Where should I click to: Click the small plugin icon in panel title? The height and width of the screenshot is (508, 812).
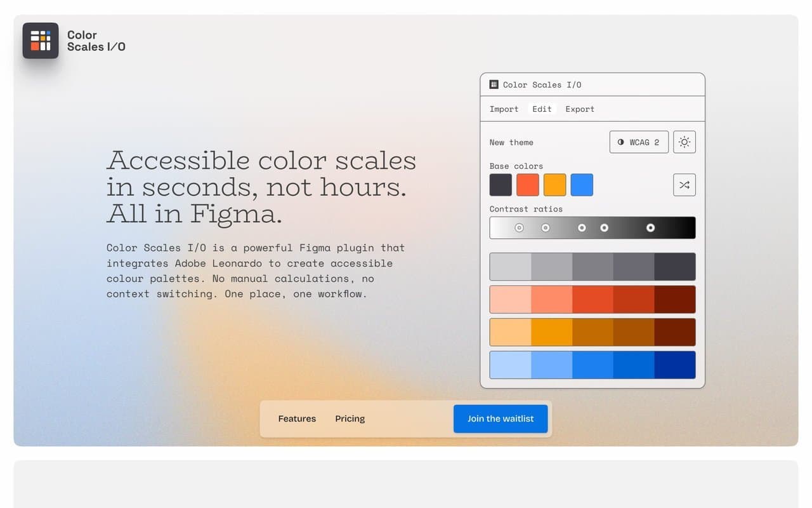pos(494,84)
